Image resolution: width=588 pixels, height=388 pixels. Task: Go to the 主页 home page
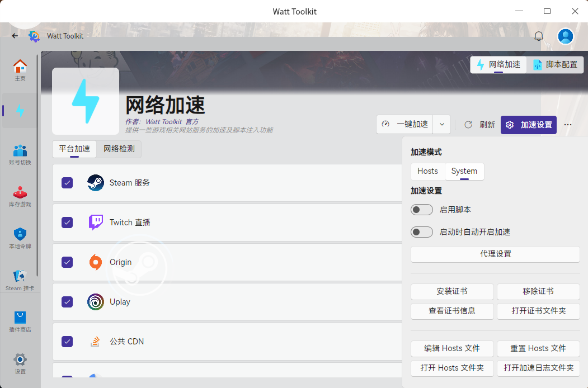tap(20, 70)
